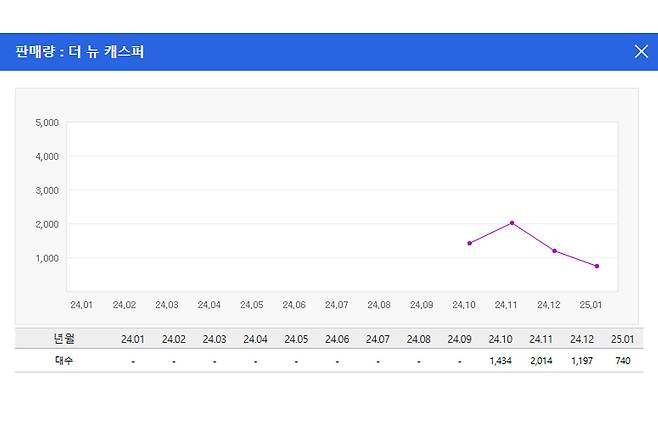Click the 24.11 table column header
Viewport: 658px width, 438px height.
[x=541, y=339]
